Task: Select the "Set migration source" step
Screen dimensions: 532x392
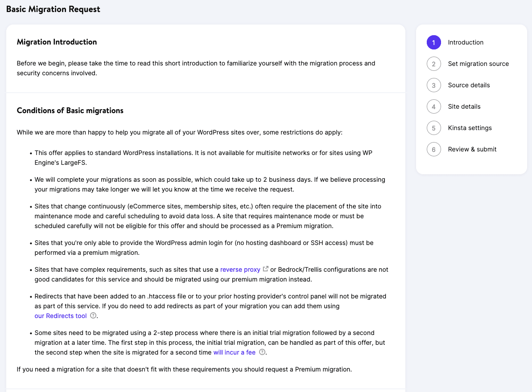Action: 478,64
